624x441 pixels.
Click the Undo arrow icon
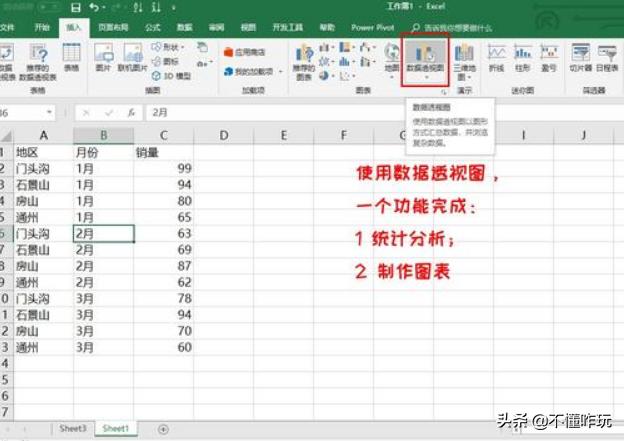tap(94, 7)
